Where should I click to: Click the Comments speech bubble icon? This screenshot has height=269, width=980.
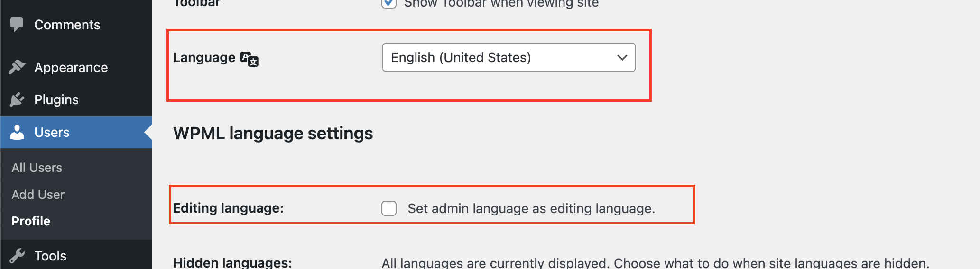(x=17, y=24)
